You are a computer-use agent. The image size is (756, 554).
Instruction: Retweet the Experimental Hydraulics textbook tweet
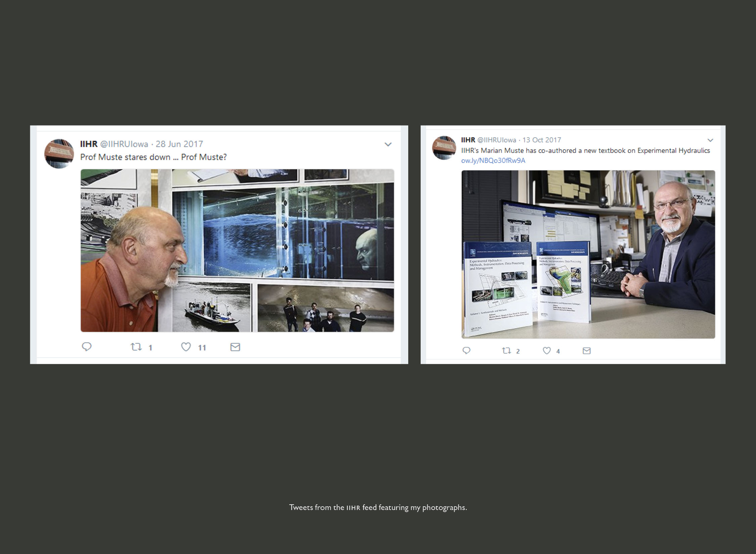coord(506,351)
